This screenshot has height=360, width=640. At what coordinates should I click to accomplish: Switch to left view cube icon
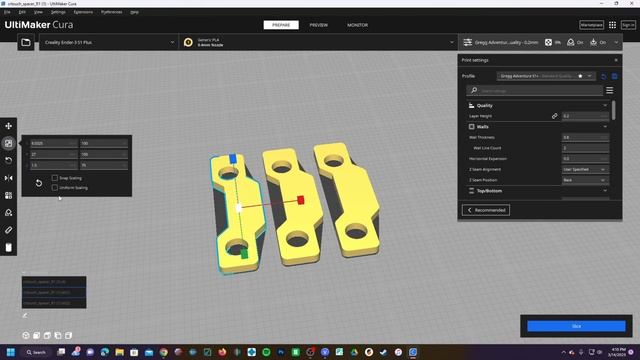click(x=58, y=336)
